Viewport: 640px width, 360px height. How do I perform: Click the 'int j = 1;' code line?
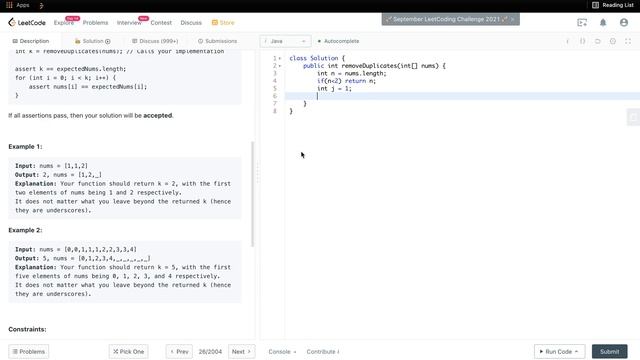334,89
